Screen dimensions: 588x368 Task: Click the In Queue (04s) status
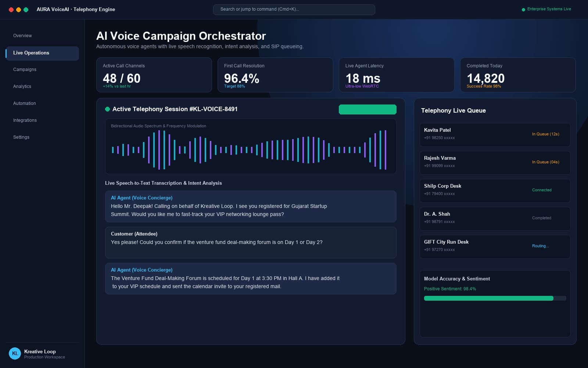(545, 162)
